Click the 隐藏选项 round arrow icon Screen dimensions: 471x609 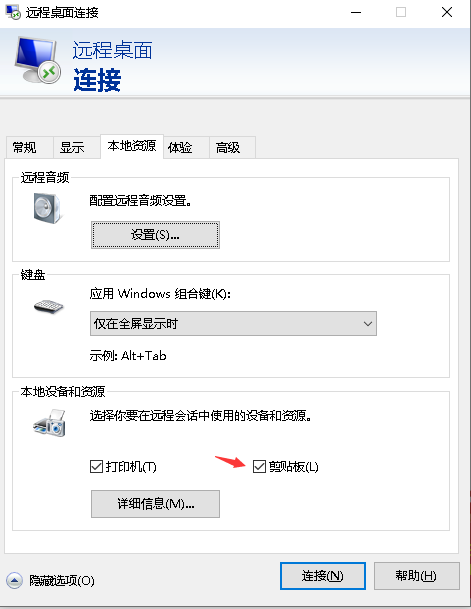point(14,581)
